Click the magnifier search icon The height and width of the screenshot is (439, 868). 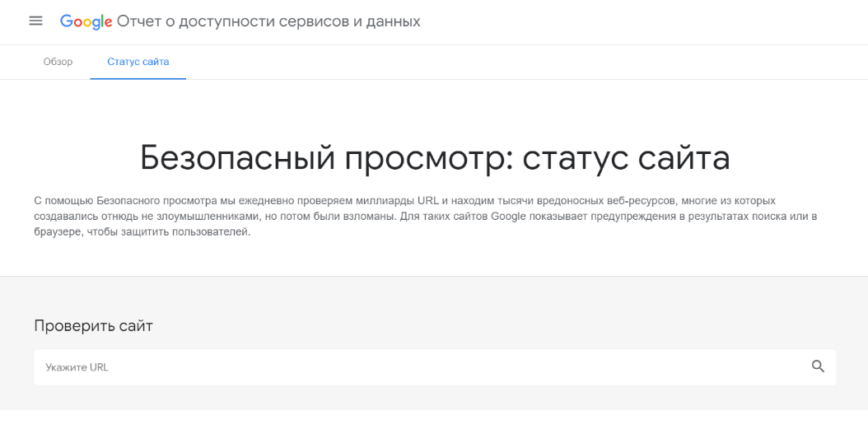coord(819,367)
